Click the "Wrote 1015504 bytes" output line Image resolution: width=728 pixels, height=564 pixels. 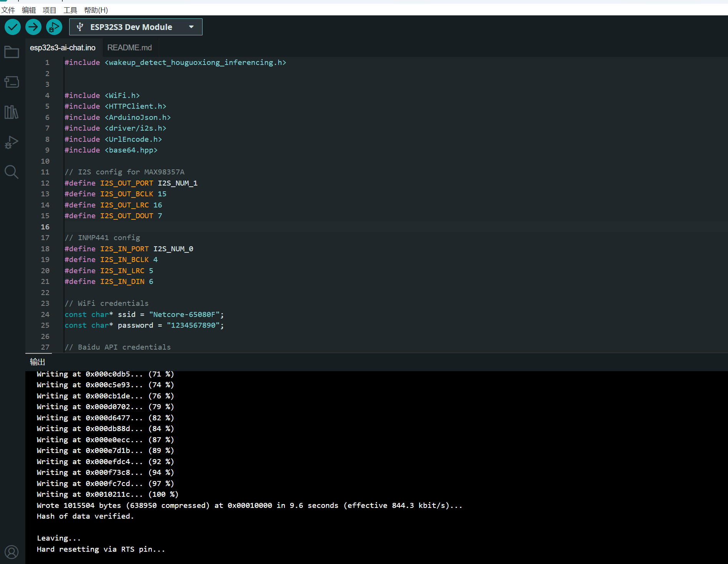(249, 506)
